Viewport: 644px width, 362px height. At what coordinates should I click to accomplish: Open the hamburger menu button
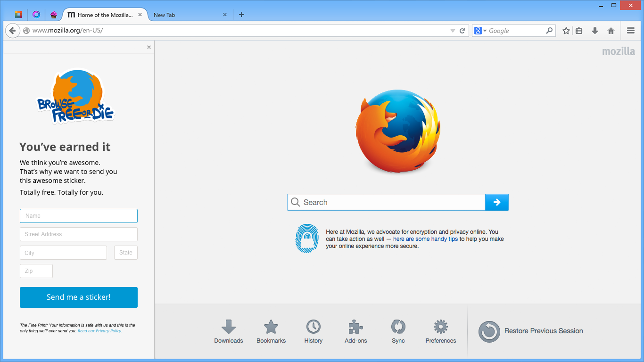[x=631, y=31]
